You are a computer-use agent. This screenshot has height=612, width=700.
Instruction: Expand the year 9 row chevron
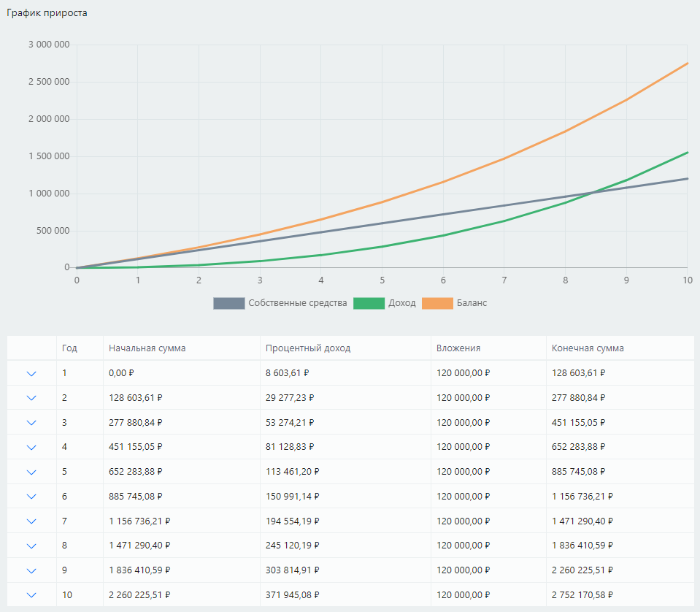tap(31, 570)
